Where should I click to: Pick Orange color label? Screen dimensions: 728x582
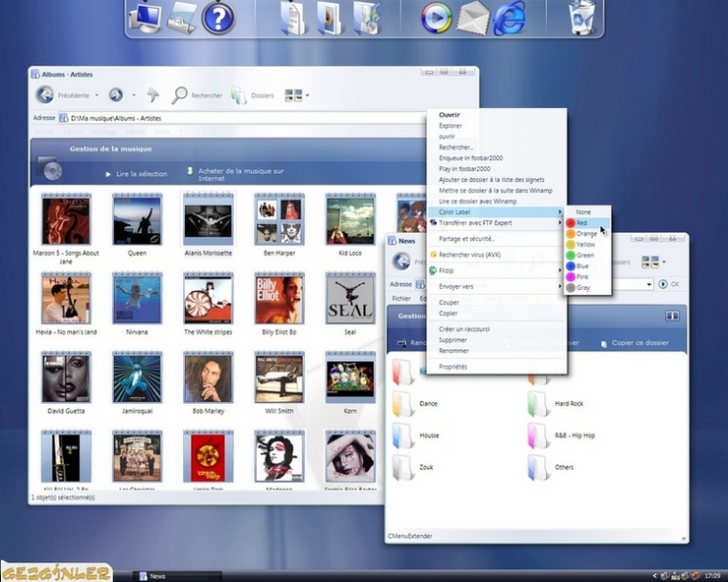587,233
